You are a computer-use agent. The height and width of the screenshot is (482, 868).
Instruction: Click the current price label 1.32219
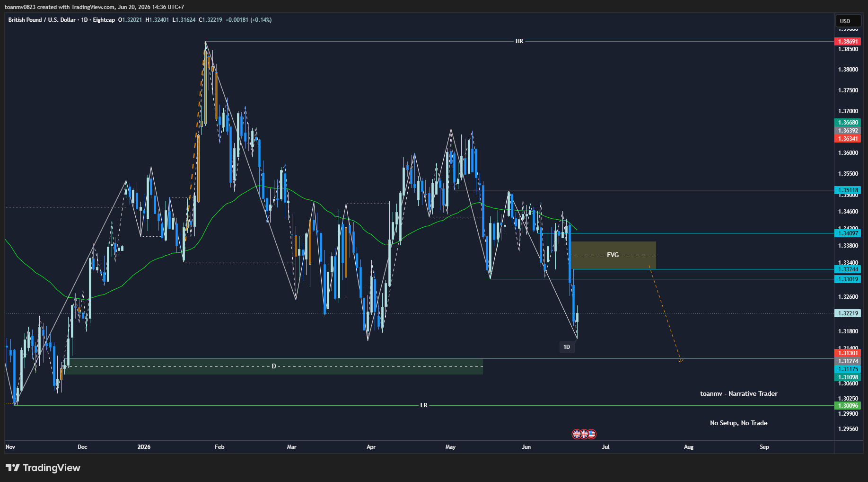[x=848, y=313]
